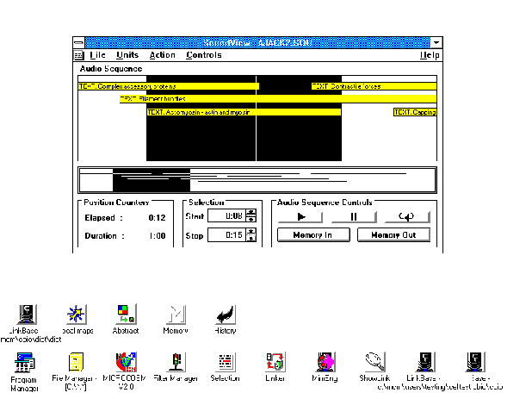Click the Stop time spinner arrows
This screenshot has height=399, width=532.
coord(251,235)
